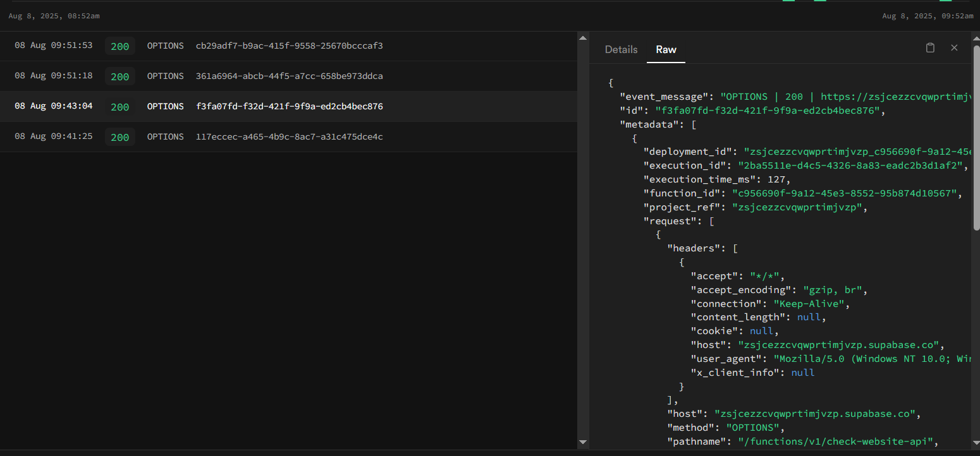The width and height of the screenshot is (980, 456).
Task: Open log row 117eccec-a465-4b9c-8ac7-a31c475dce4c
Action: tap(288, 137)
